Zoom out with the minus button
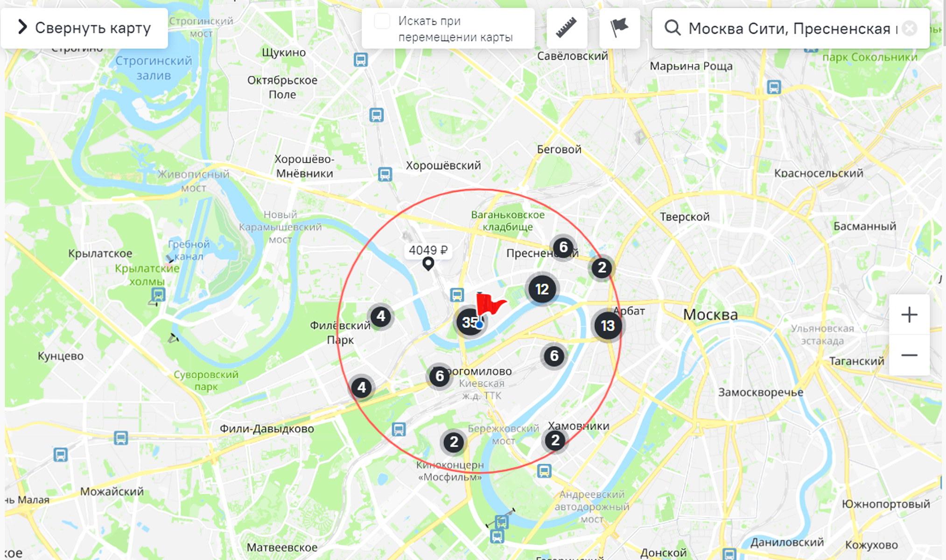 pyautogui.click(x=909, y=355)
